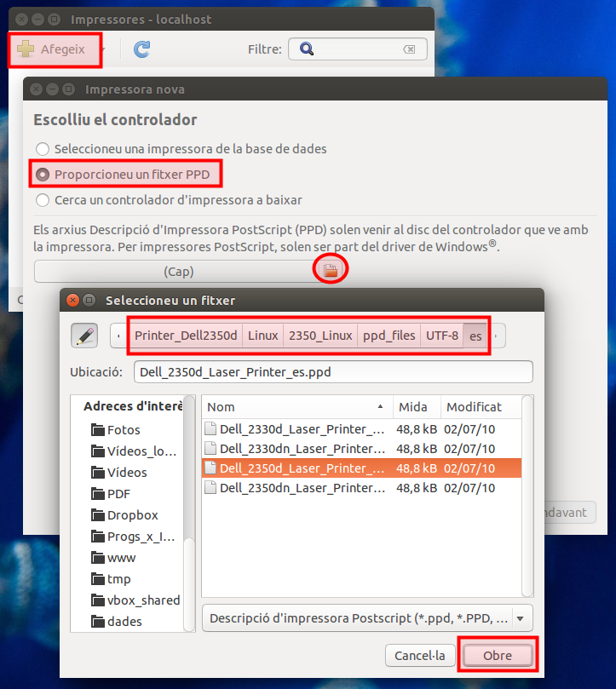The width and height of the screenshot is (616, 689).
Task: Click the Ubicació filename field
Action: pyautogui.click(x=332, y=372)
